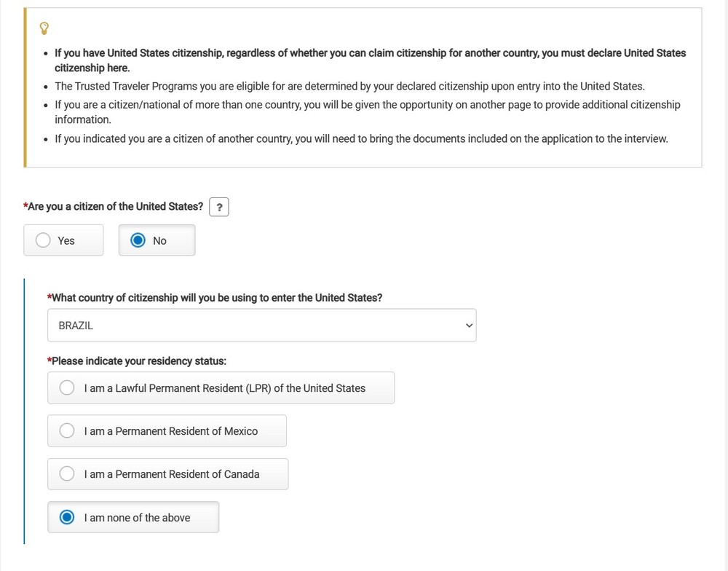Click the gold left border of tip box
Image resolution: width=728 pixels, height=571 pixels.
(x=25, y=87)
